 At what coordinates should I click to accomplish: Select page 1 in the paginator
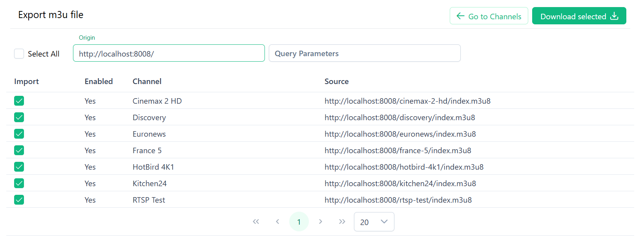tap(299, 222)
